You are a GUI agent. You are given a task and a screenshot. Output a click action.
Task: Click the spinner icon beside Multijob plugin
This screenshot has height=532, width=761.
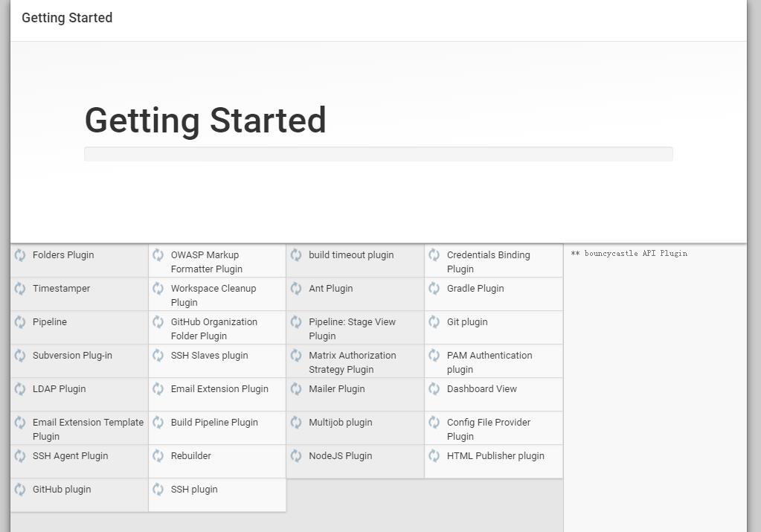click(x=296, y=423)
